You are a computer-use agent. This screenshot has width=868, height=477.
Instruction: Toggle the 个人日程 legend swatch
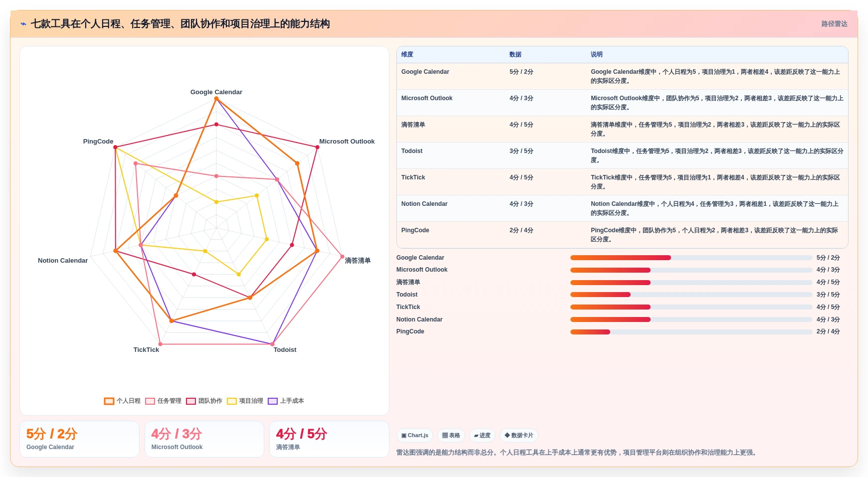pyautogui.click(x=109, y=401)
